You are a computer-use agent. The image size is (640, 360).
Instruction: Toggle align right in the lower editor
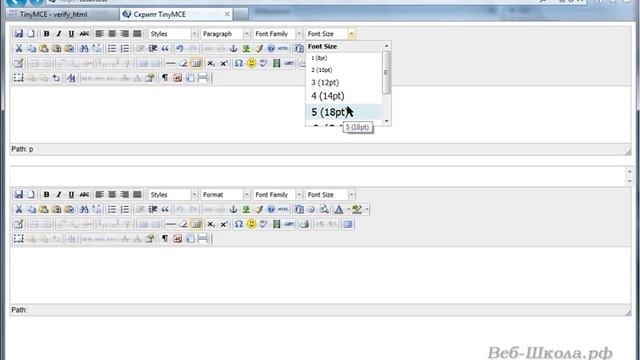pyautogui.click(x=124, y=195)
